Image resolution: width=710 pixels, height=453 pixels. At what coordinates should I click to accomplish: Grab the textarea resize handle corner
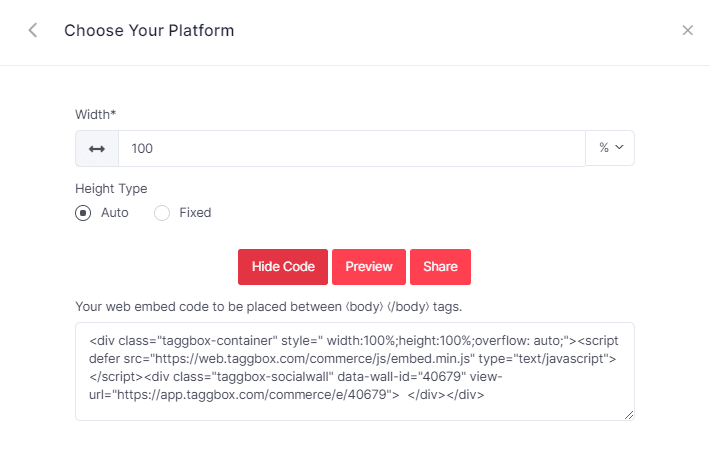pos(629,415)
